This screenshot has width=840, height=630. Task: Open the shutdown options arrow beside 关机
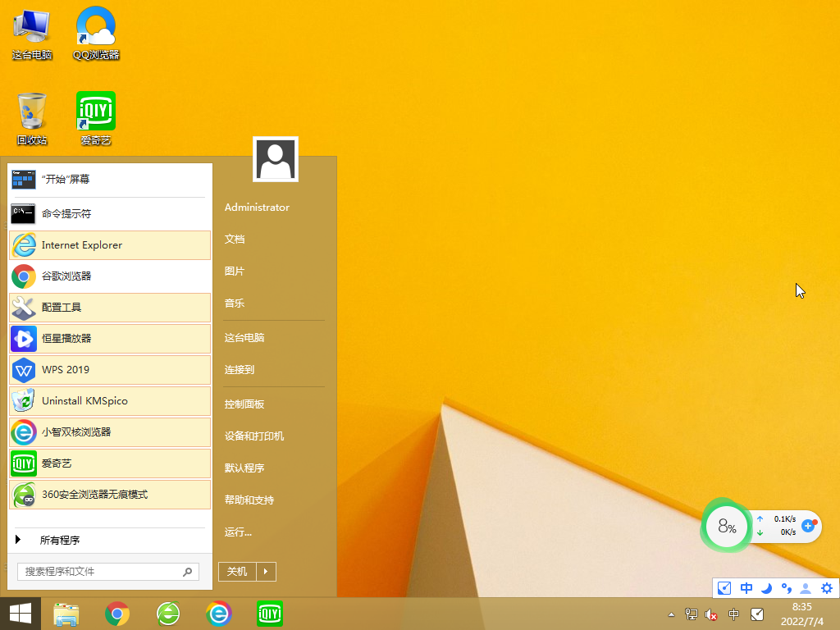pyautogui.click(x=267, y=571)
